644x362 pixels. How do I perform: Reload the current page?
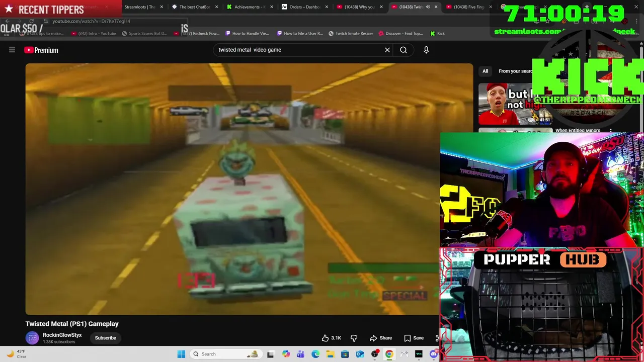click(x=32, y=21)
